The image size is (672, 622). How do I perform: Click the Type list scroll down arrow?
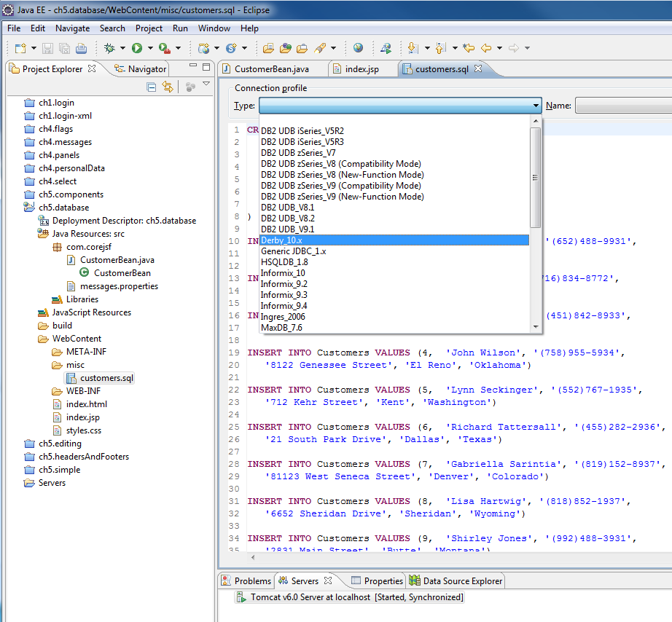[x=535, y=327]
